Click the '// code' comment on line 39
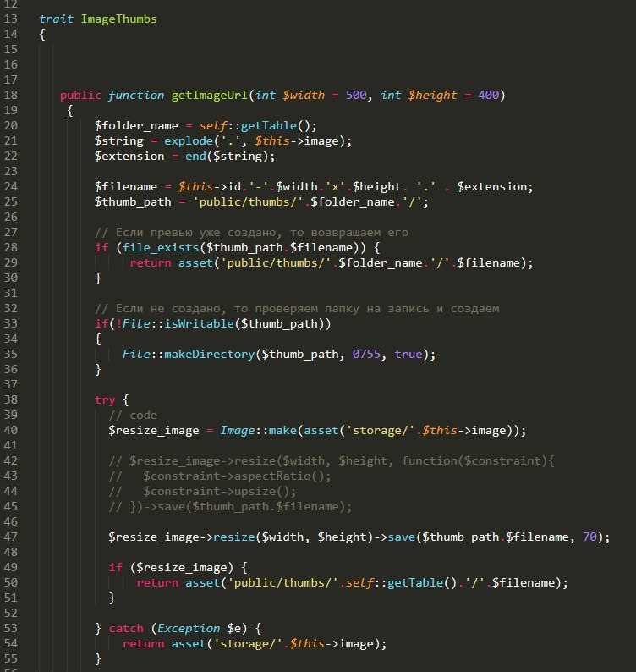The image size is (636, 672). pyautogui.click(x=133, y=416)
